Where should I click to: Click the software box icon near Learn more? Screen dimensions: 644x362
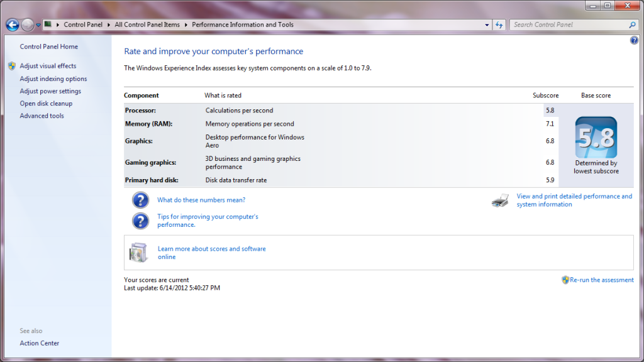tap(138, 253)
